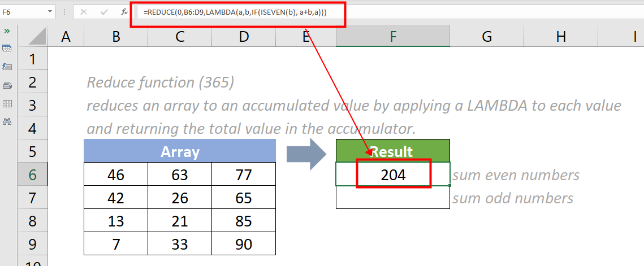Click the Enter checkmark in the formula bar
Viewport: 644px width, 266px height.
click(x=103, y=11)
